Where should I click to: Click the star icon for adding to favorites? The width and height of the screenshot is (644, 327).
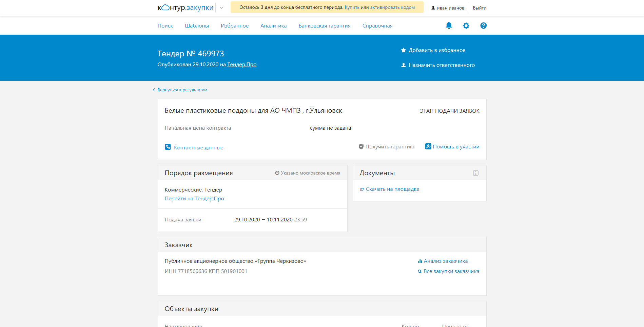pos(404,50)
